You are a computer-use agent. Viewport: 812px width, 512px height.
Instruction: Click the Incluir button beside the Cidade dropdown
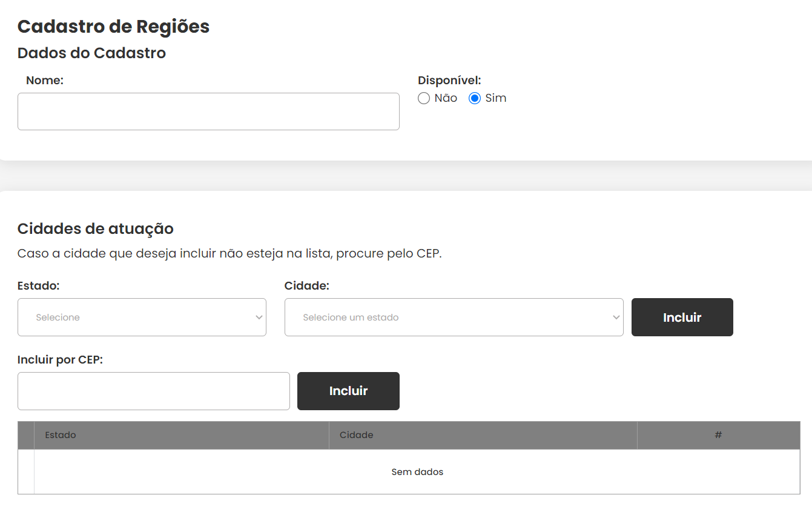pos(682,317)
